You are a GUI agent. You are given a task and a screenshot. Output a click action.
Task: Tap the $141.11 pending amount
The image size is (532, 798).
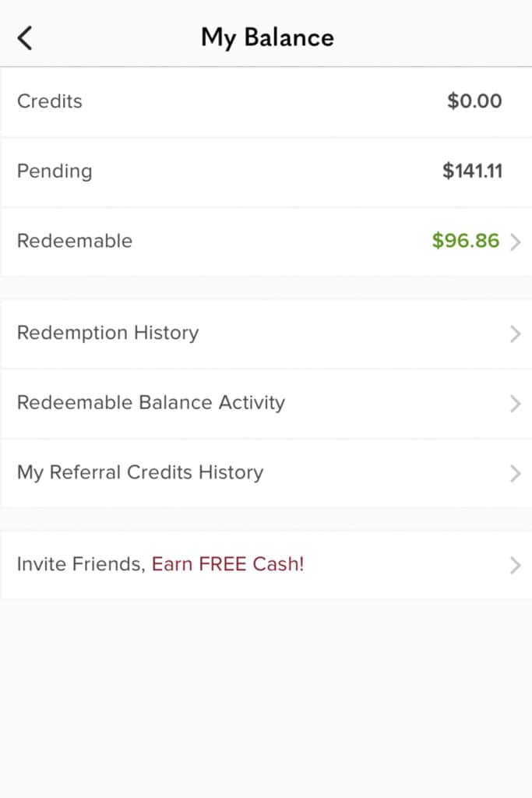[x=473, y=171]
